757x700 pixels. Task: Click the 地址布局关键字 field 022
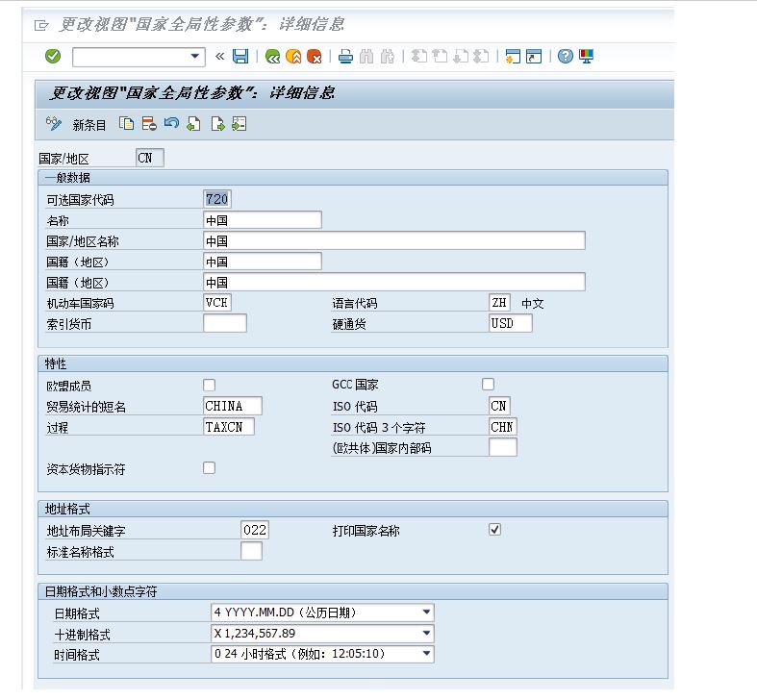[x=255, y=530]
